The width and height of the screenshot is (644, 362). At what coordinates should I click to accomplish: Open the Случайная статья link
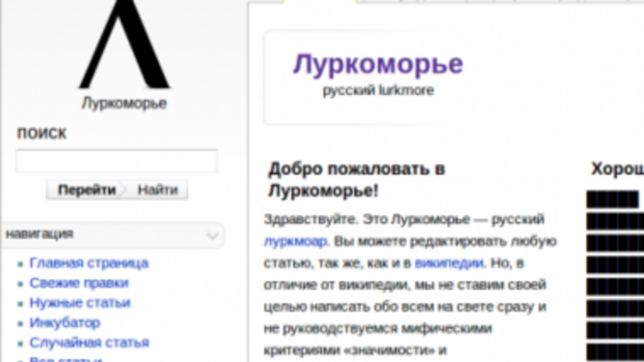89,343
